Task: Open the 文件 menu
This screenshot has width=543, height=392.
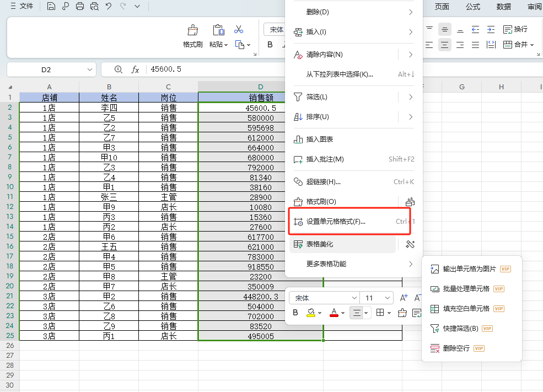Action: pyautogui.click(x=22, y=6)
